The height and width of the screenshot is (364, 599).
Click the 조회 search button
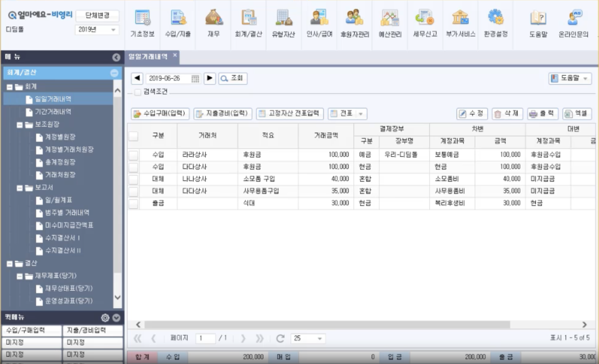point(233,78)
